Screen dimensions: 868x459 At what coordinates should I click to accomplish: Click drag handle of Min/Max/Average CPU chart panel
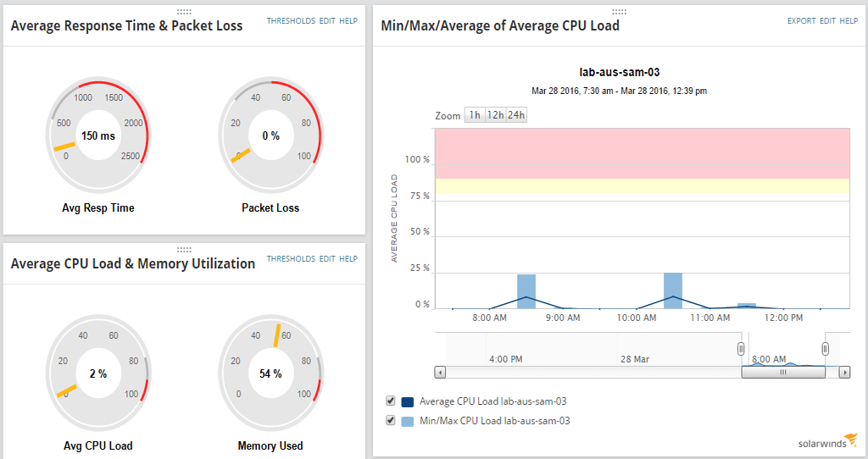[619, 12]
